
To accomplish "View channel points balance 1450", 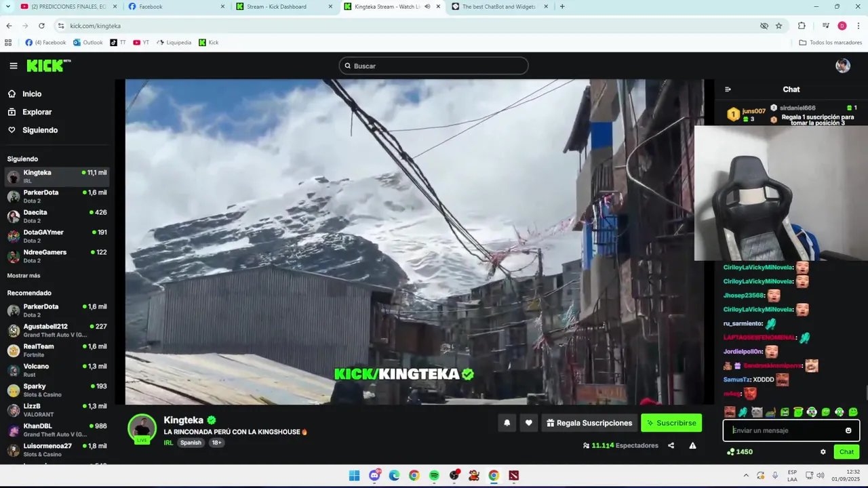I will tap(739, 452).
